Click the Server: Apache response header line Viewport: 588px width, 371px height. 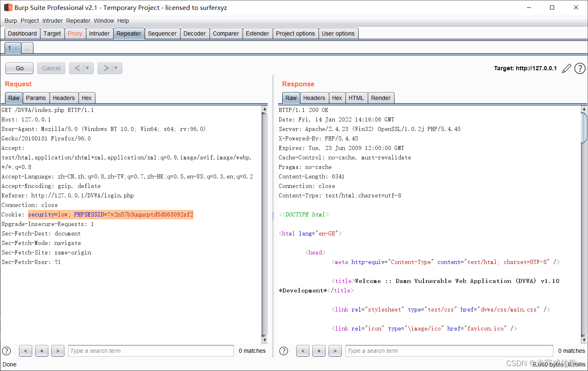click(369, 129)
